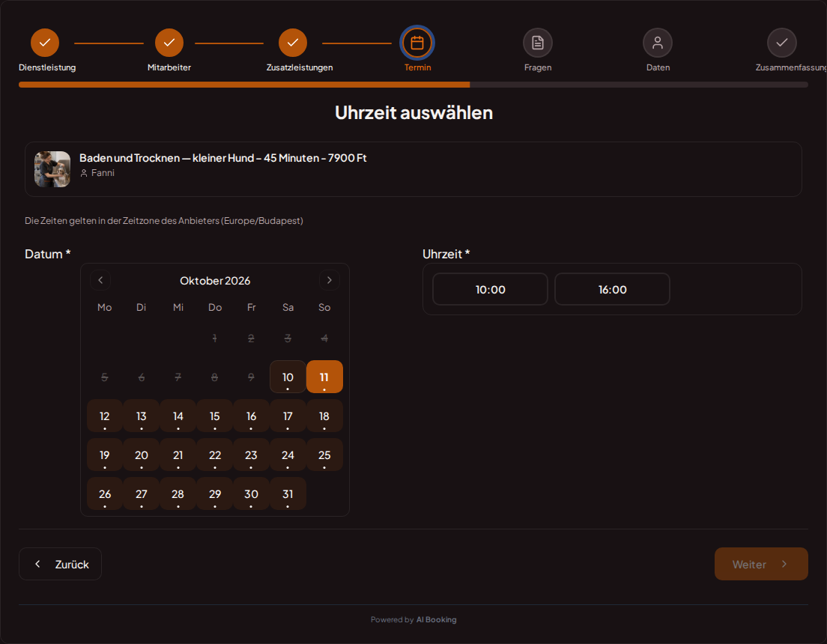
Task: Click the Daten person step icon
Action: (657, 43)
